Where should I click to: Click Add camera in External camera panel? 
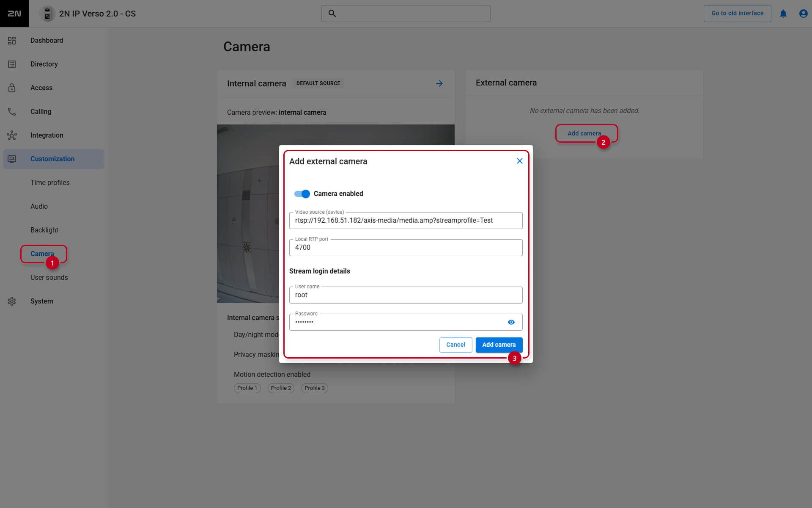click(x=584, y=133)
